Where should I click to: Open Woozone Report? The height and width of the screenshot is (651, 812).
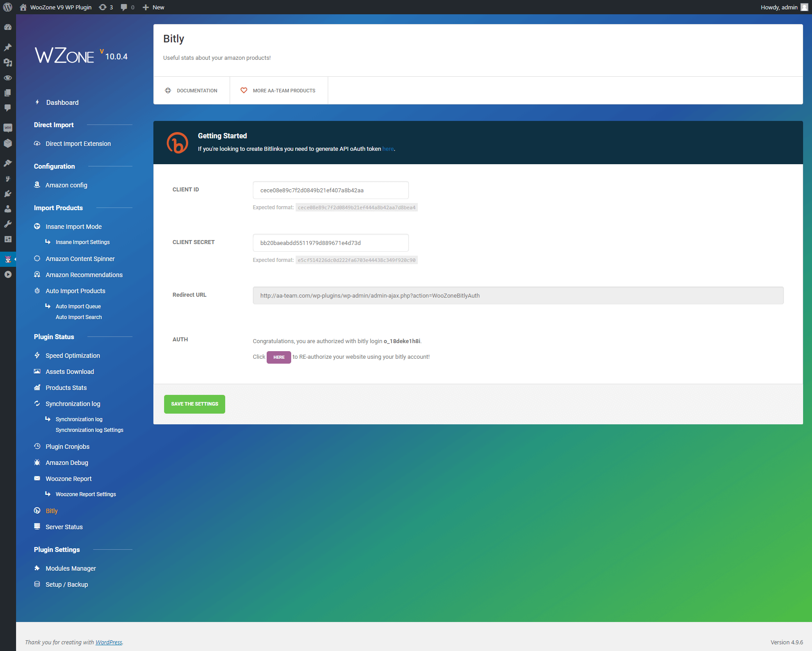tap(68, 479)
